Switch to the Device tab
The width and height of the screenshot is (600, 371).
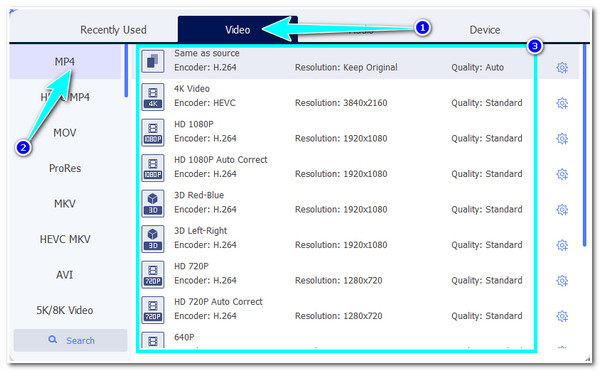[x=484, y=30]
